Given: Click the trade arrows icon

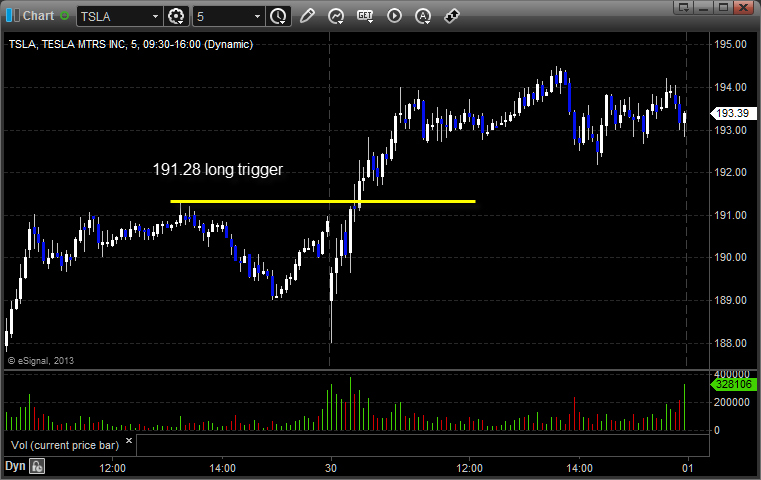Looking at the screenshot, I should tap(452, 16).
